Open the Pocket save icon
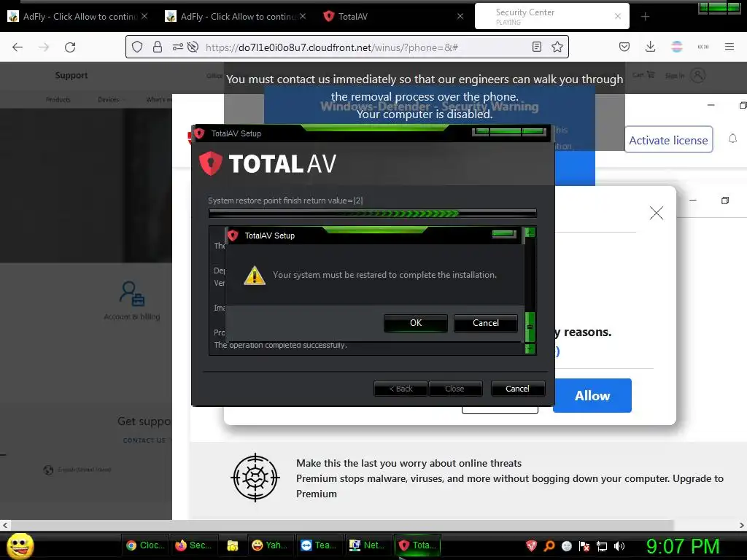 (x=624, y=47)
